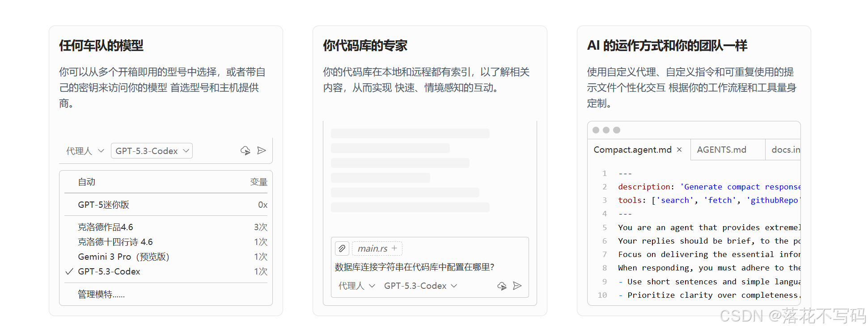868x330 pixels.
Task: Click line '- Use short sentences'
Action: tap(709, 282)
